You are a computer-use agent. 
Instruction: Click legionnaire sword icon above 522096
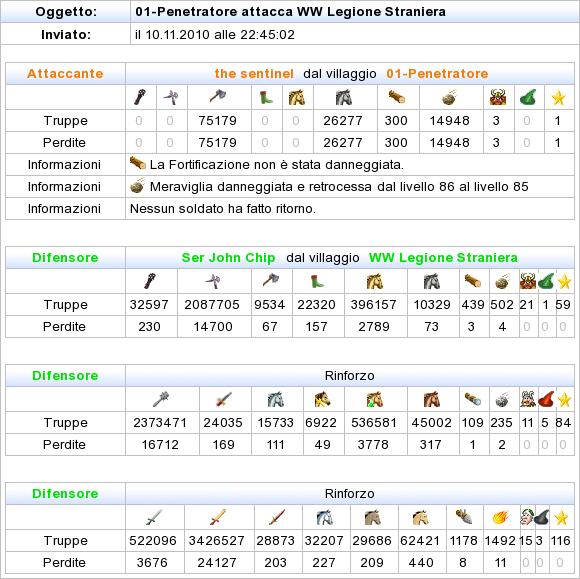click(154, 517)
